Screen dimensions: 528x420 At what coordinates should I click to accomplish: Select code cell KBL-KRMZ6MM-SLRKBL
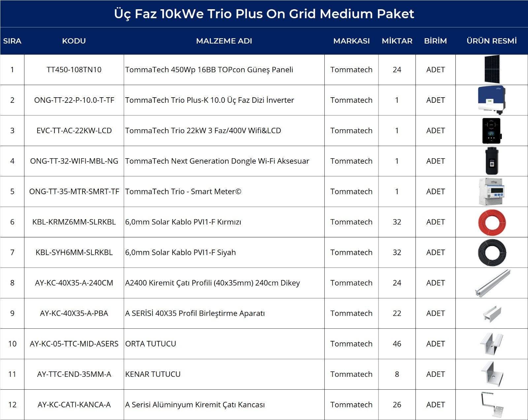tap(74, 222)
